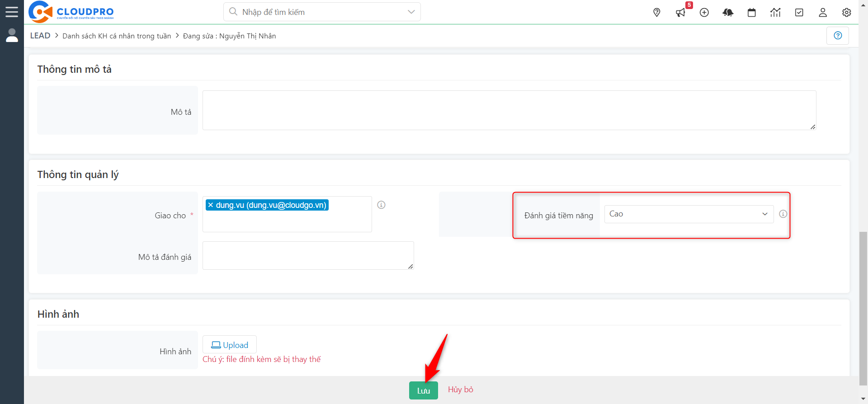Click the vertical page scrollbar

(863, 308)
